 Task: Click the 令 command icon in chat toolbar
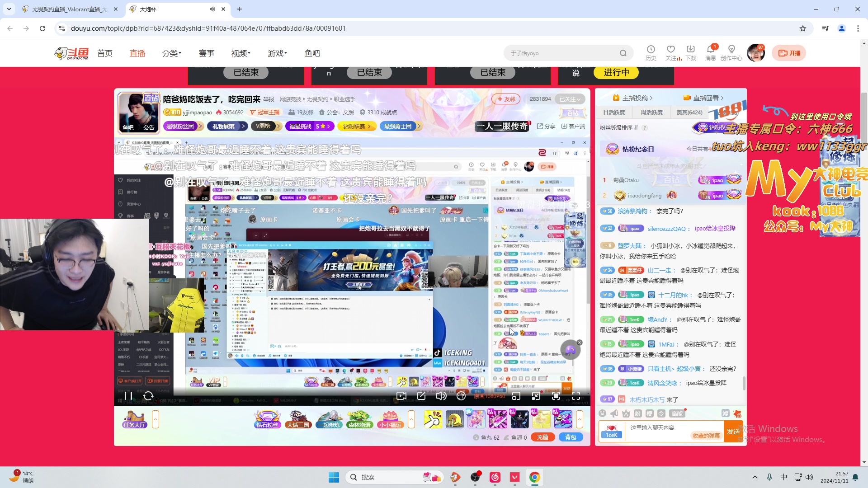pos(661,413)
